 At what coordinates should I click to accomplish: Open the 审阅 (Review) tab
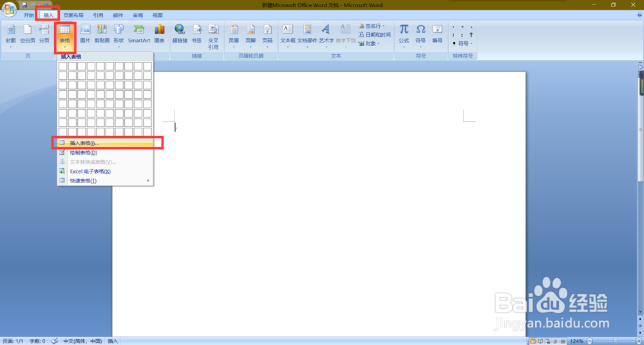[138, 15]
